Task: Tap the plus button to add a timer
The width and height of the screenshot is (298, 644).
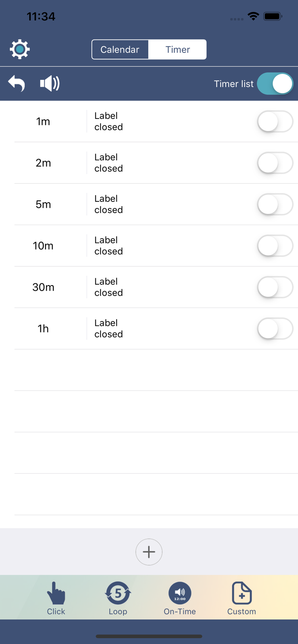Action: (x=149, y=552)
